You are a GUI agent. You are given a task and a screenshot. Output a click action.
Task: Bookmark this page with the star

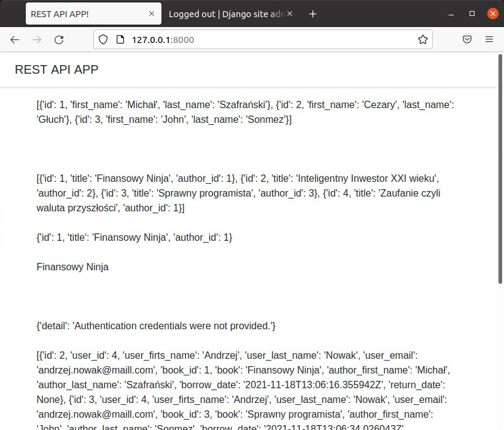pos(422,39)
